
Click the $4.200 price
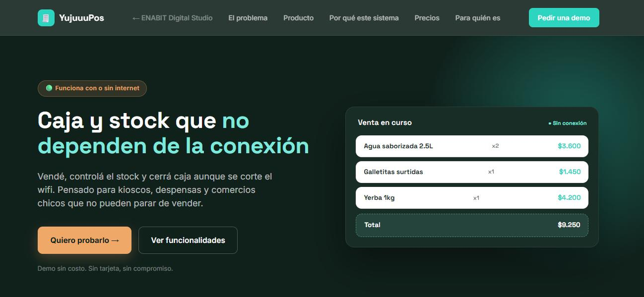click(x=569, y=198)
